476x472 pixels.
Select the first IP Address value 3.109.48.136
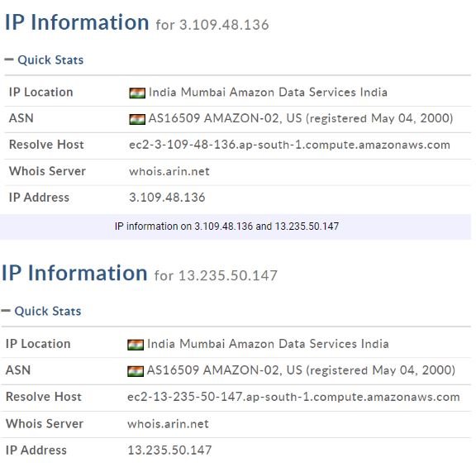167,198
